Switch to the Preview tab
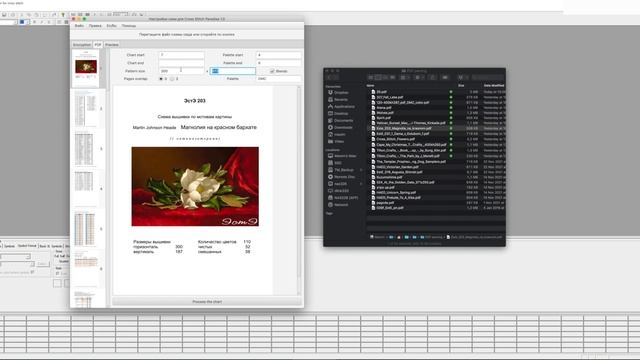This screenshot has width=640, height=360. point(112,44)
